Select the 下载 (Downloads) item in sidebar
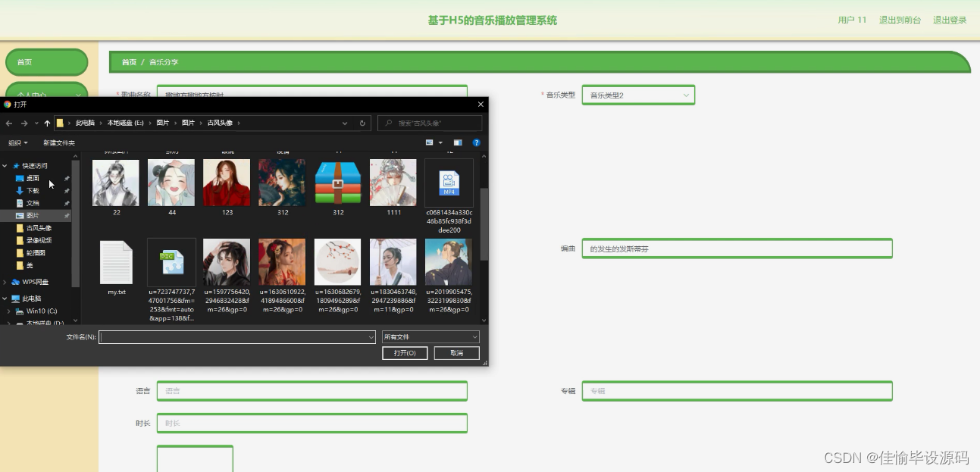980x472 pixels. [x=32, y=191]
